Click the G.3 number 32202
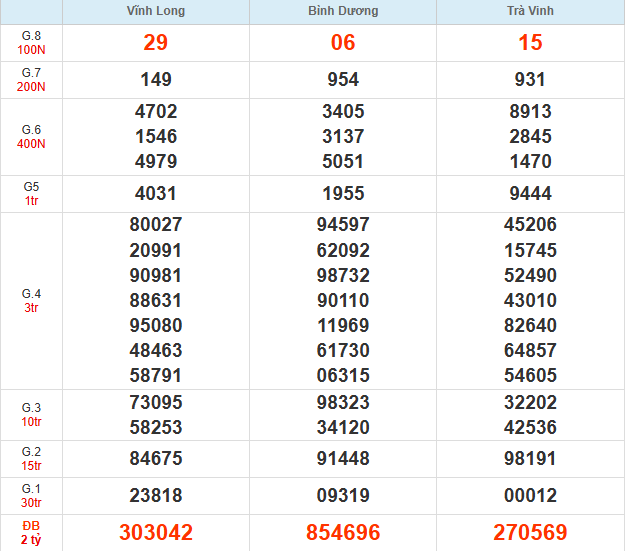Image resolution: width=625 pixels, height=551 pixels. tap(530, 403)
